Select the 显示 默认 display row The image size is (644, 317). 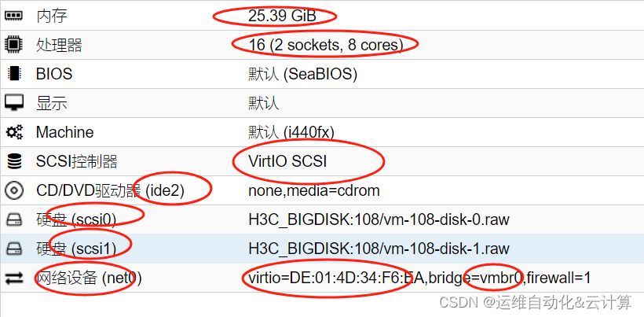pyautogui.click(x=322, y=103)
